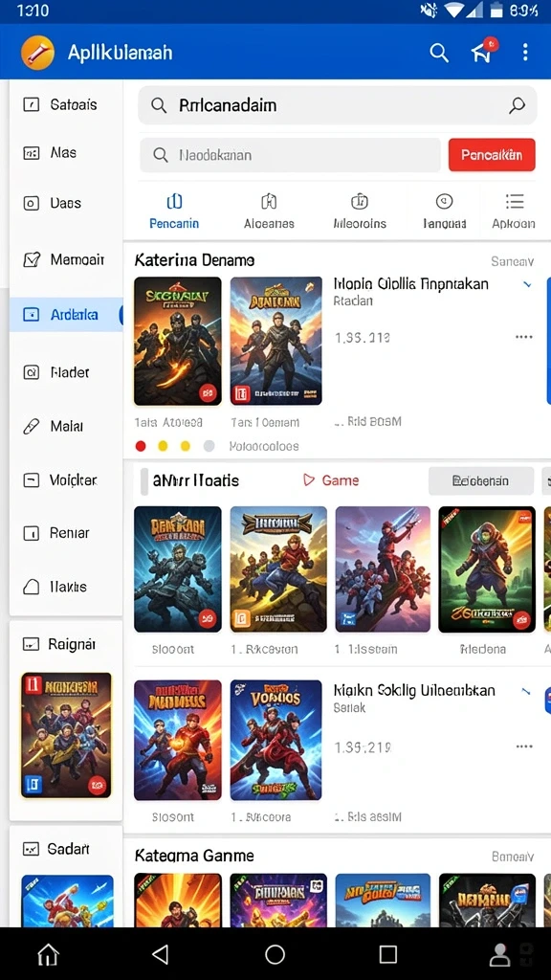Open the three-dot overflow menu in header
551x980 pixels.
coord(525,52)
